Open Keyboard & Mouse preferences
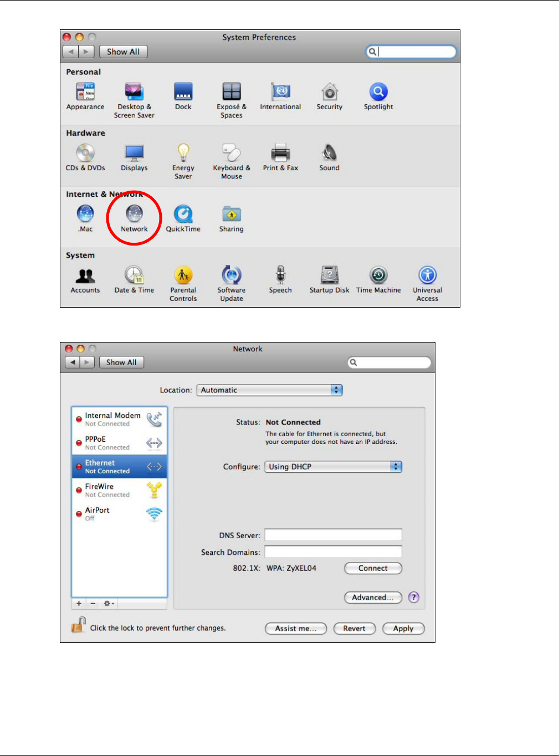The width and height of the screenshot is (559, 756). tap(232, 161)
